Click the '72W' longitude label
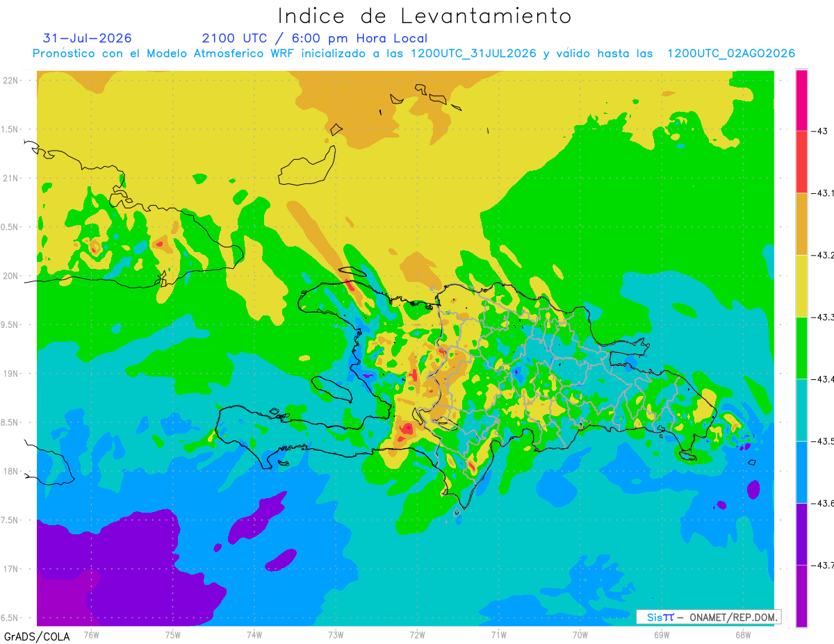The width and height of the screenshot is (834, 644). [x=417, y=634]
